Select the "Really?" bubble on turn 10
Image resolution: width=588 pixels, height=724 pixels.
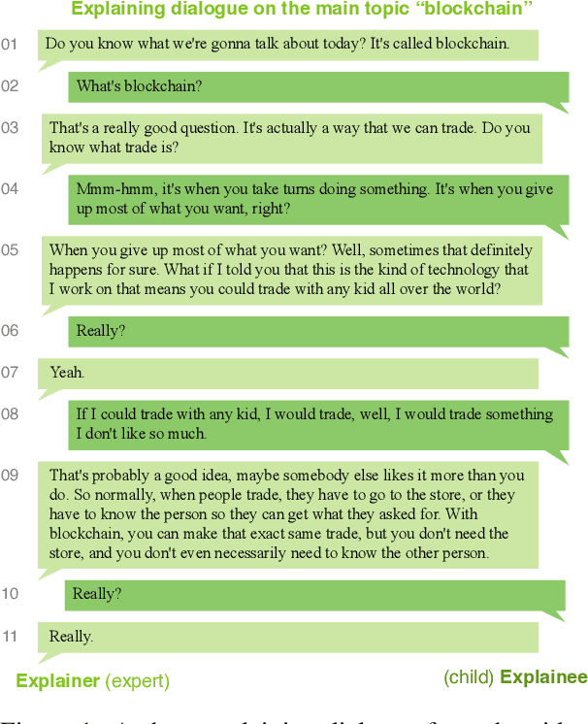314,594
